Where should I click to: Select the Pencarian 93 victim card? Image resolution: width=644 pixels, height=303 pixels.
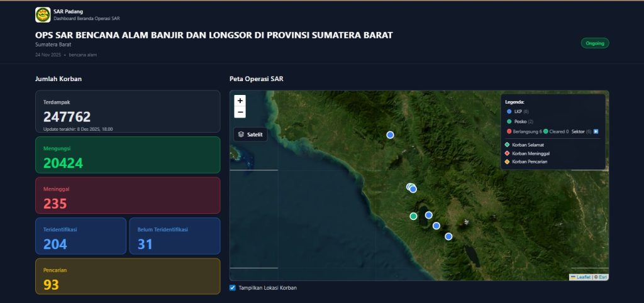128,277
